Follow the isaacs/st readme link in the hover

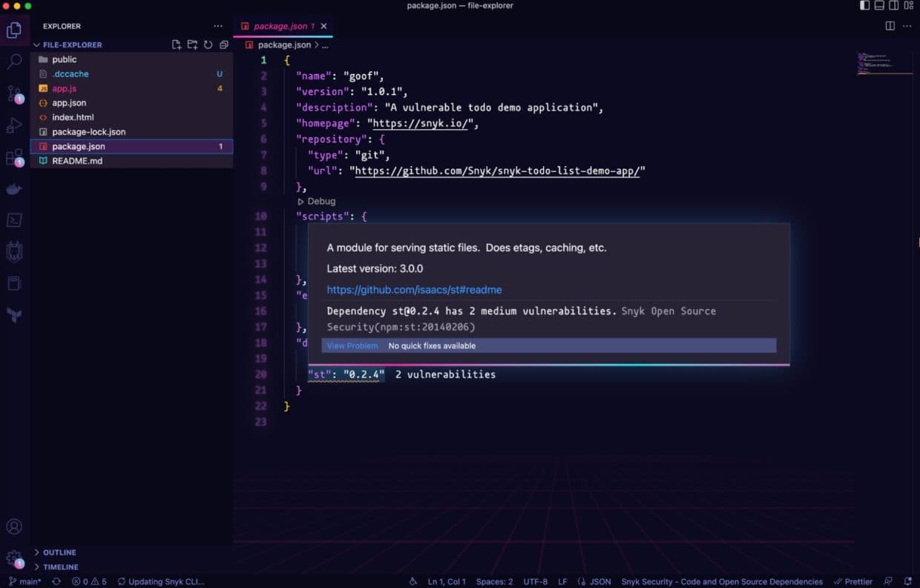point(413,289)
